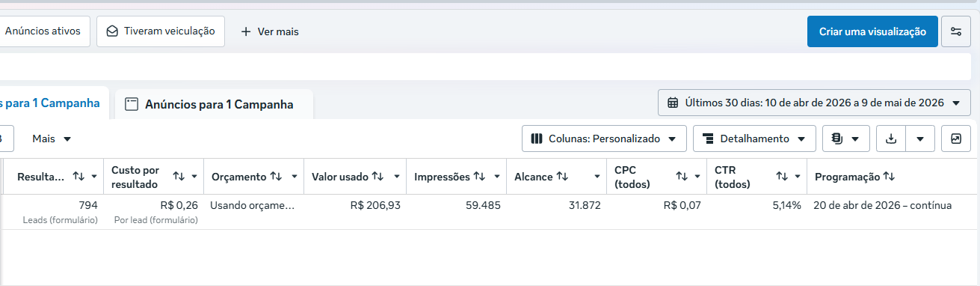The height and width of the screenshot is (286, 980).
Task: Sort by Custo por resultado arrows
Action: click(179, 177)
